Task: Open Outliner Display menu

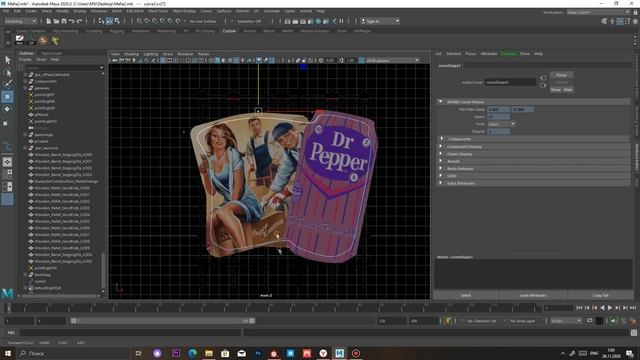Action: coord(25,60)
